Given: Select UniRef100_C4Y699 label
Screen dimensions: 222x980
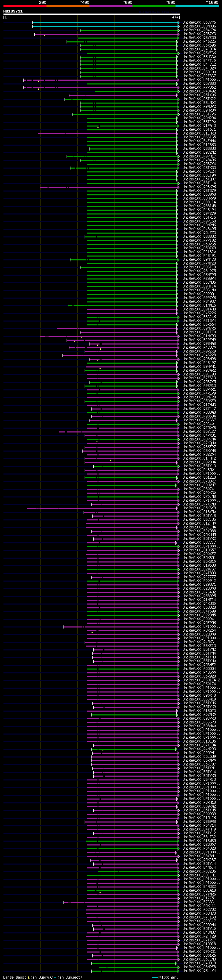Looking at the screenshot, I should [x=199, y=612].
